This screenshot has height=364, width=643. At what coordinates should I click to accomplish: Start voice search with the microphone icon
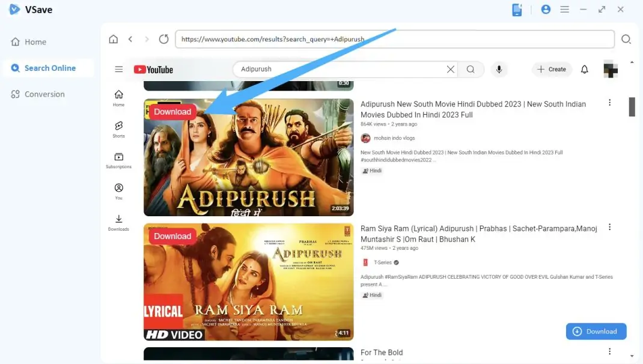(x=499, y=69)
